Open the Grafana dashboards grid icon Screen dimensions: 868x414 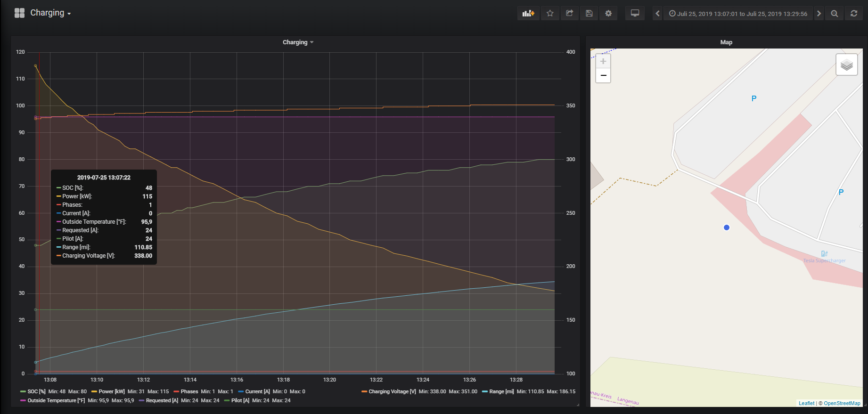[19, 13]
